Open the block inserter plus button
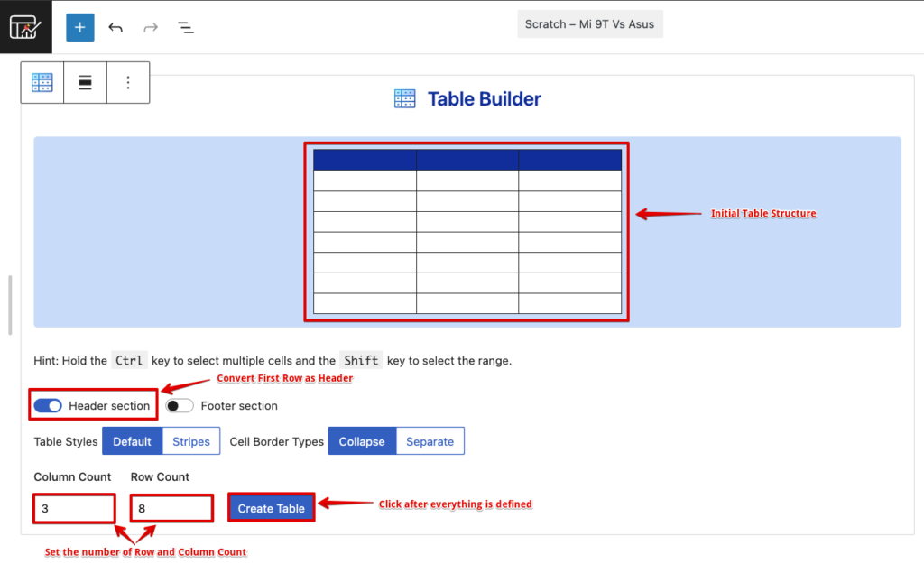Image resolution: width=924 pixels, height=564 pixels. (80, 27)
